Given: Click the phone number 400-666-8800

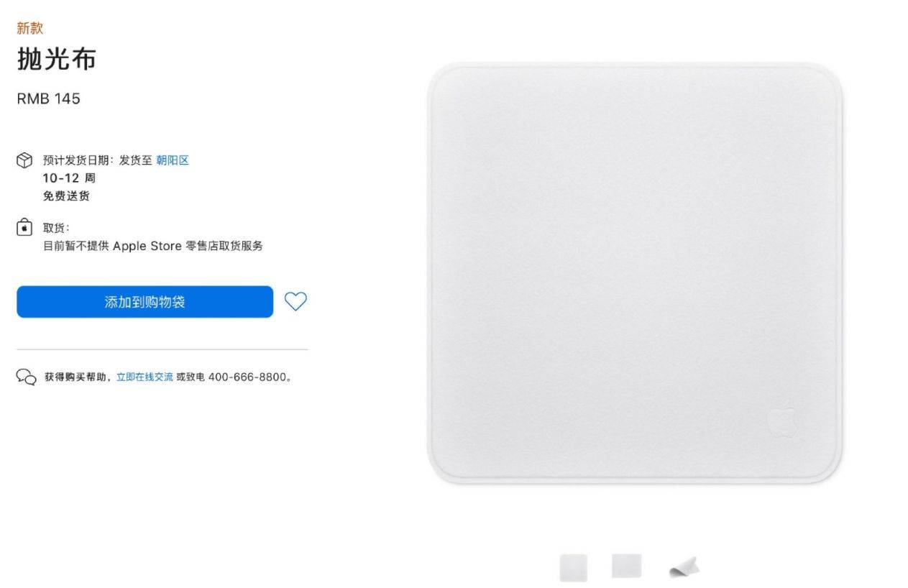Looking at the screenshot, I should [247, 377].
